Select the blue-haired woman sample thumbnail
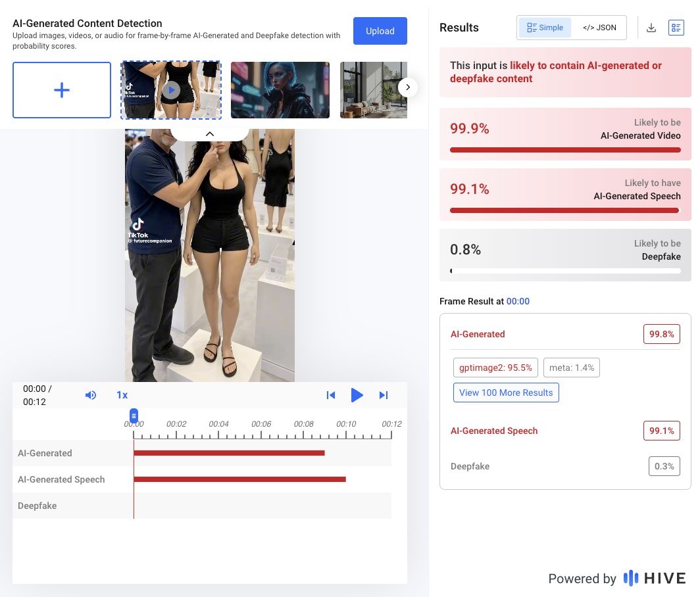The width and height of the screenshot is (700, 597). (280, 90)
